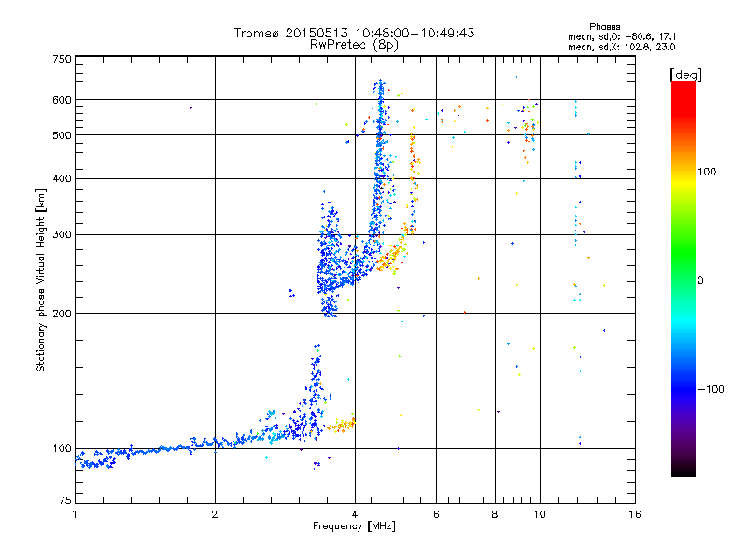The image size is (747, 560).
Task: Click the plot title 'Tromsø 20150513 10:48:00-10:49:43'
Action: 354,33
